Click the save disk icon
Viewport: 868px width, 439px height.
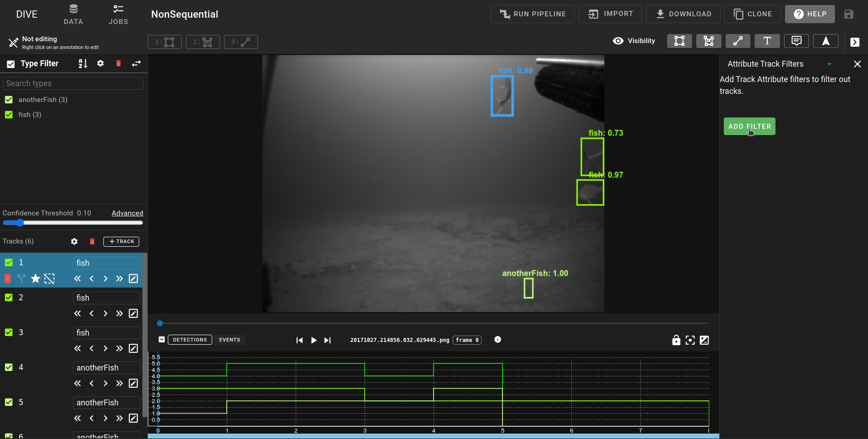[x=849, y=14]
